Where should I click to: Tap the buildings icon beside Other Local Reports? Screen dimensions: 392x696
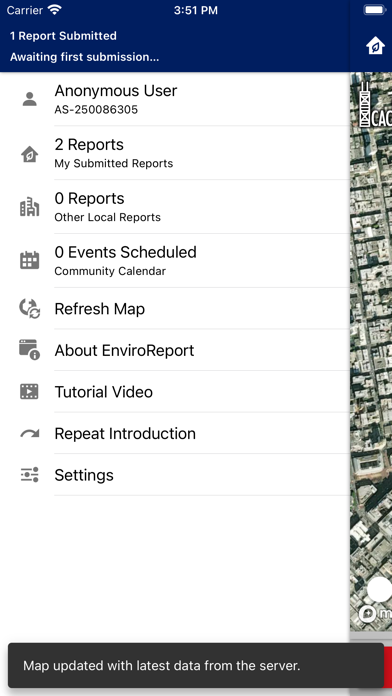30,207
